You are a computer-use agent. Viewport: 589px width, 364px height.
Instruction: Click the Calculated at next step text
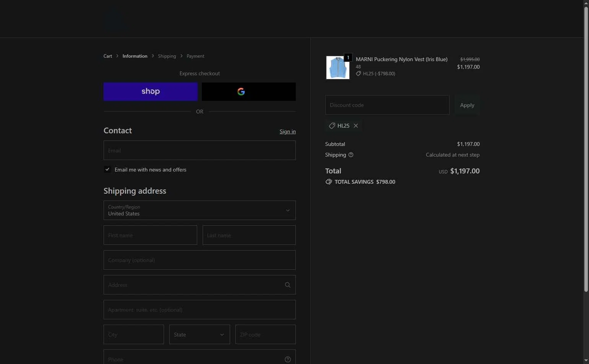point(453,155)
